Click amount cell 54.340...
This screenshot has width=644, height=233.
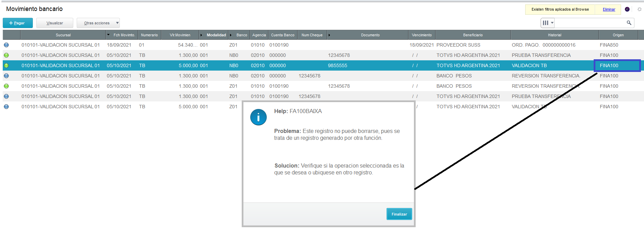tap(188, 45)
